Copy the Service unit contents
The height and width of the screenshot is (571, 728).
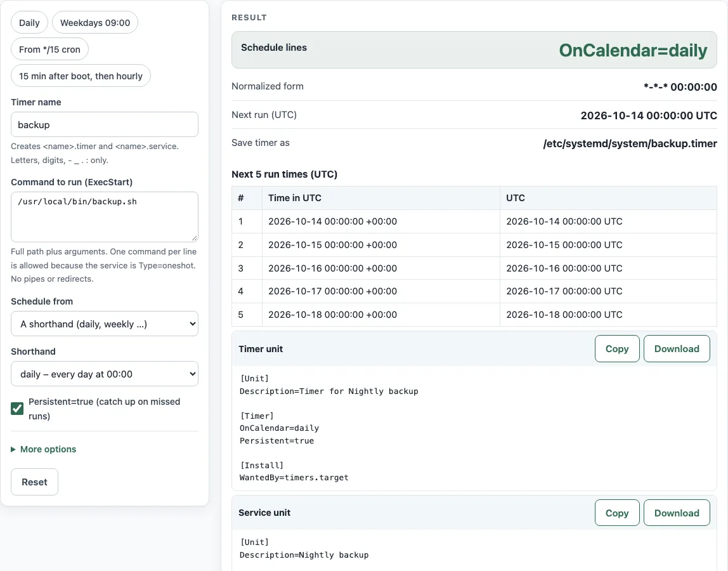[617, 513]
